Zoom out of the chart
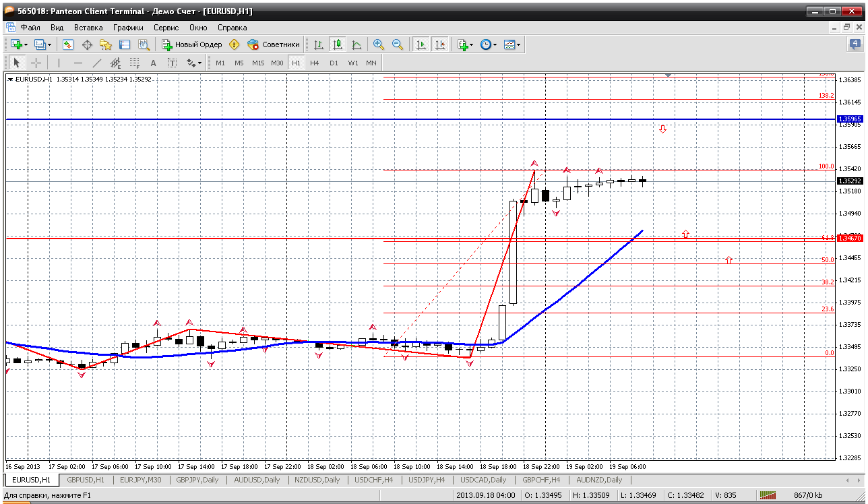 point(398,44)
